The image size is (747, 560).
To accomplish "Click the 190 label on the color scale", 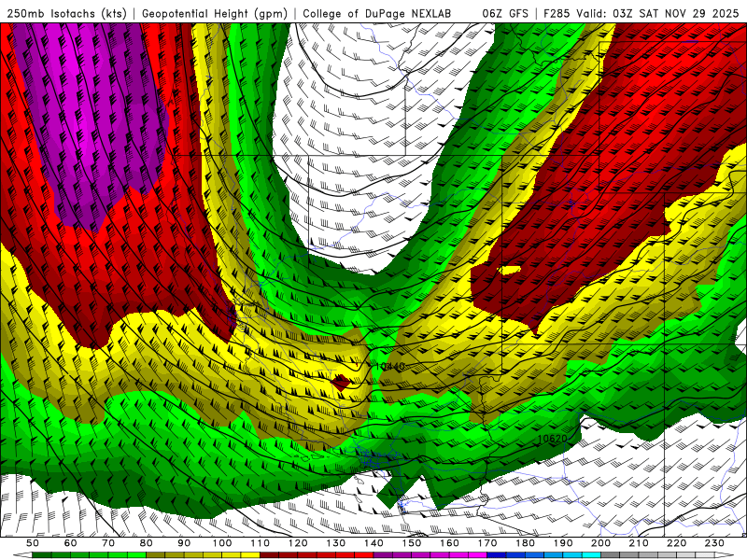I will (563, 543).
